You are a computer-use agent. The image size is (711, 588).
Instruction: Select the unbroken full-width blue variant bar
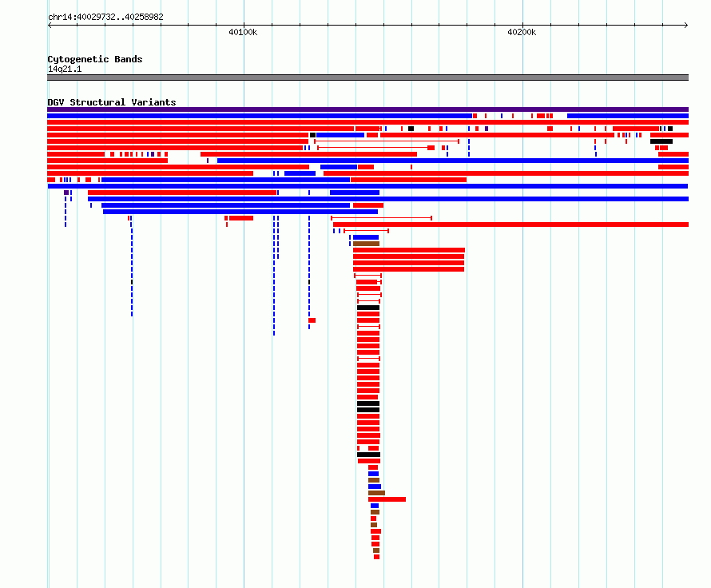point(367,186)
